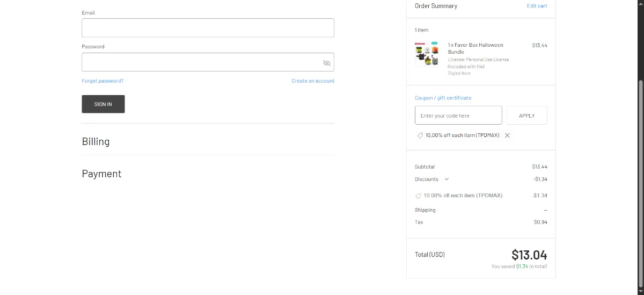Select the Billing section heading
The image size is (644, 295).
(96, 142)
